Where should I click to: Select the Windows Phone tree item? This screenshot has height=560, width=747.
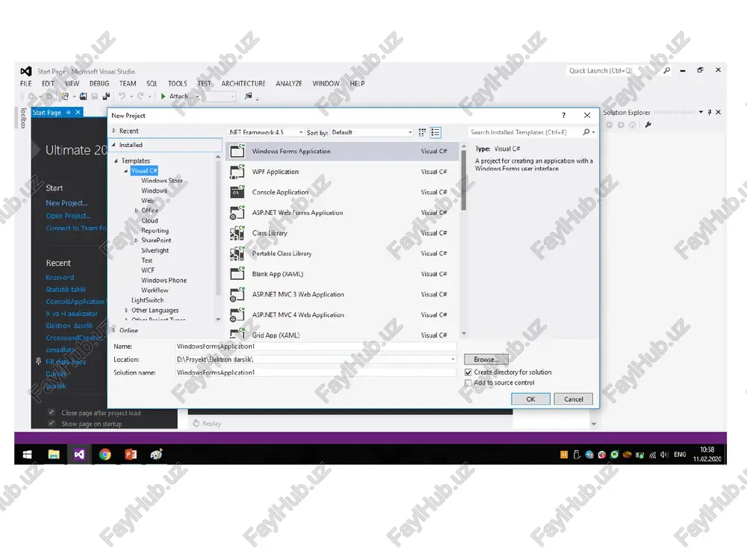(x=164, y=281)
